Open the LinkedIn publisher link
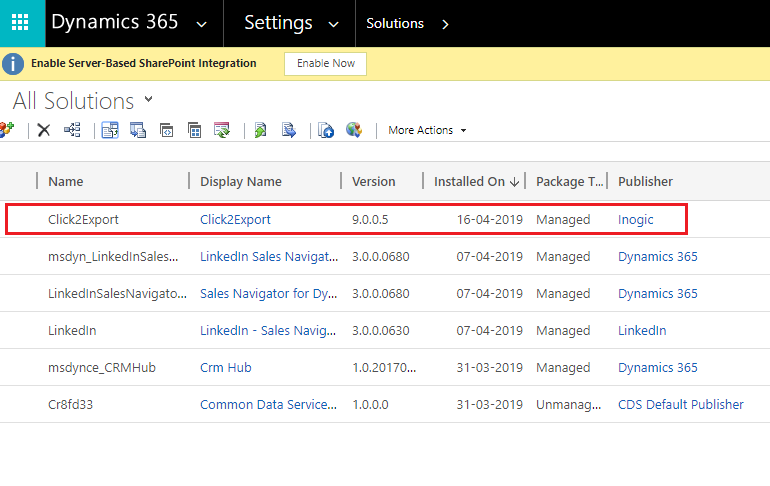 (642, 330)
